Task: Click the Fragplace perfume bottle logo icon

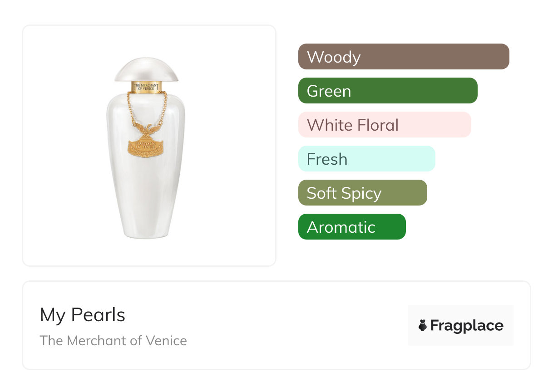Action: pyautogui.click(x=423, y=325)
